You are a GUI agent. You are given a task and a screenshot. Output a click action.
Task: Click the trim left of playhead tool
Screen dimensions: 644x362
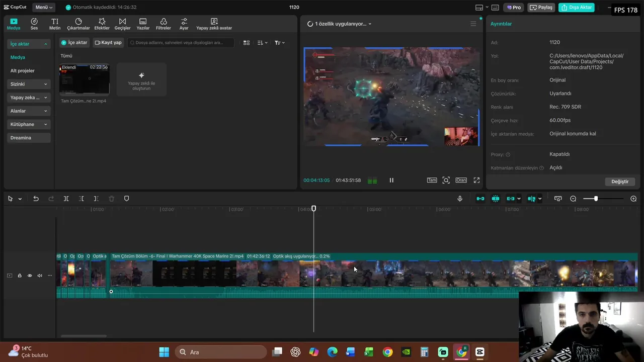[81, 199]
